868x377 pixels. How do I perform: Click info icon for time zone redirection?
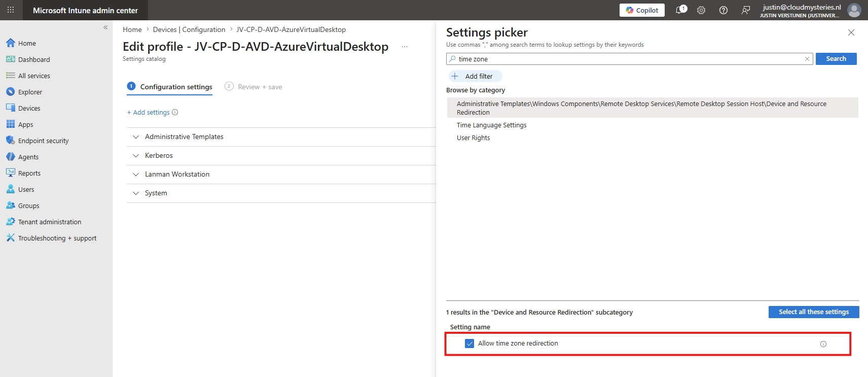[823, 344]
